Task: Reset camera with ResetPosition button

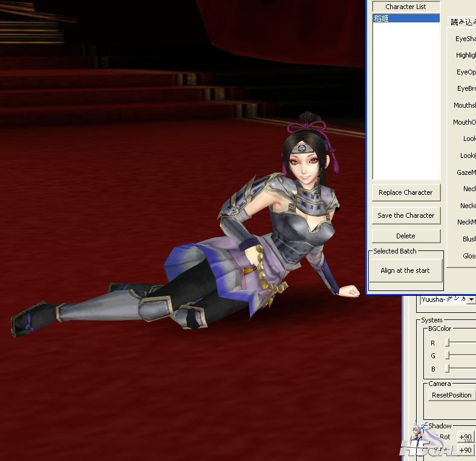Action: pyautogui.click(x=451, y=395)
